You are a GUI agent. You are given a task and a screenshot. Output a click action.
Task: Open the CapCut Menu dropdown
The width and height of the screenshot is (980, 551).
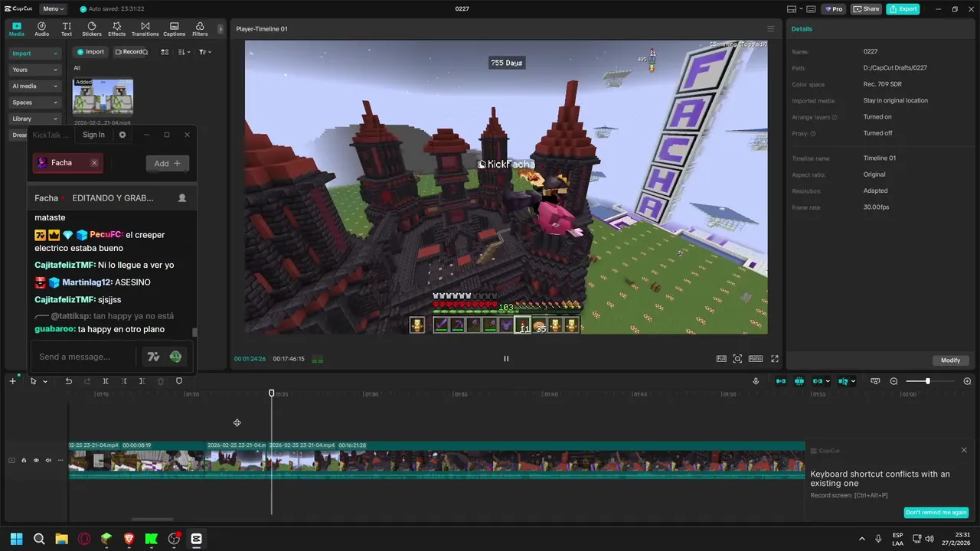(x=53, y=9)
